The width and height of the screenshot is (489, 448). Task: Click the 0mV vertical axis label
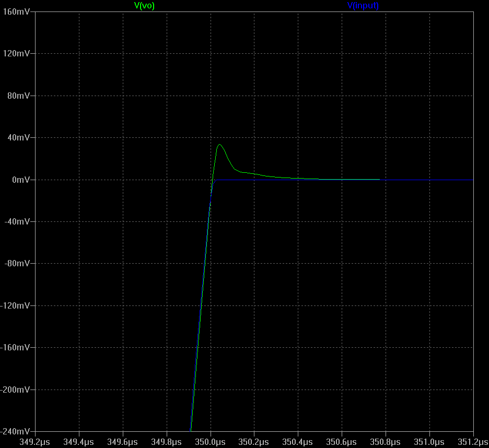point(21,180)
